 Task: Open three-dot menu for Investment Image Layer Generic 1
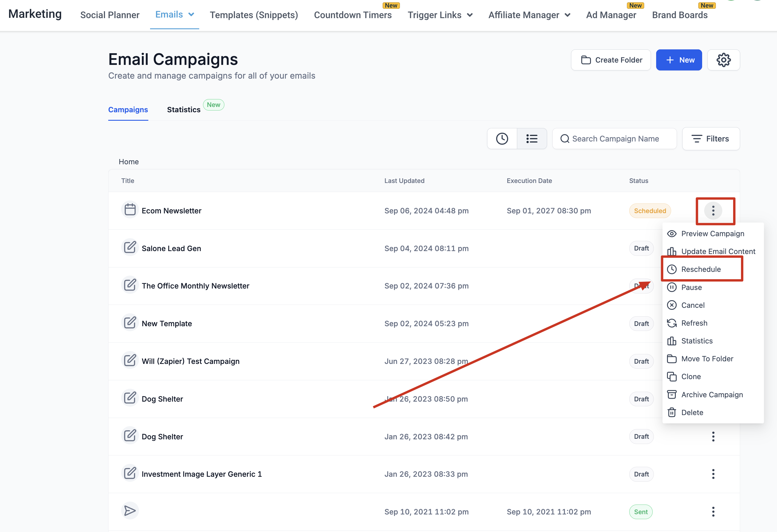click(x=713, y=474)
